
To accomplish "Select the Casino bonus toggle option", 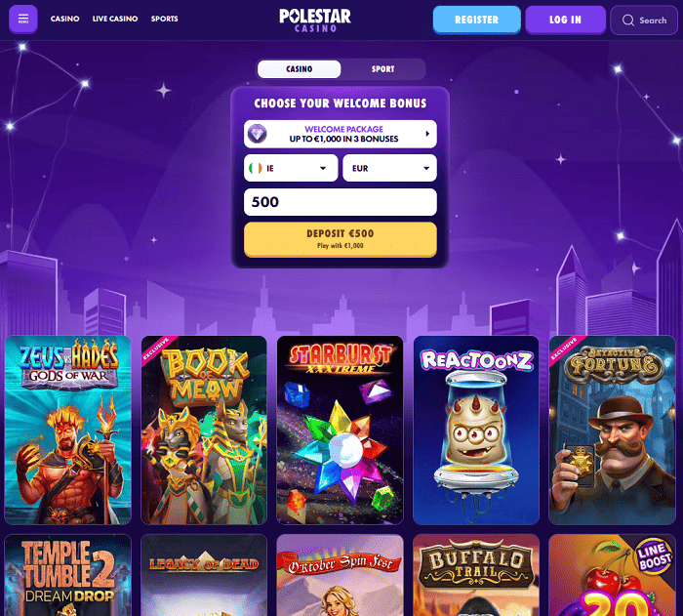I will tap(299, 69).
